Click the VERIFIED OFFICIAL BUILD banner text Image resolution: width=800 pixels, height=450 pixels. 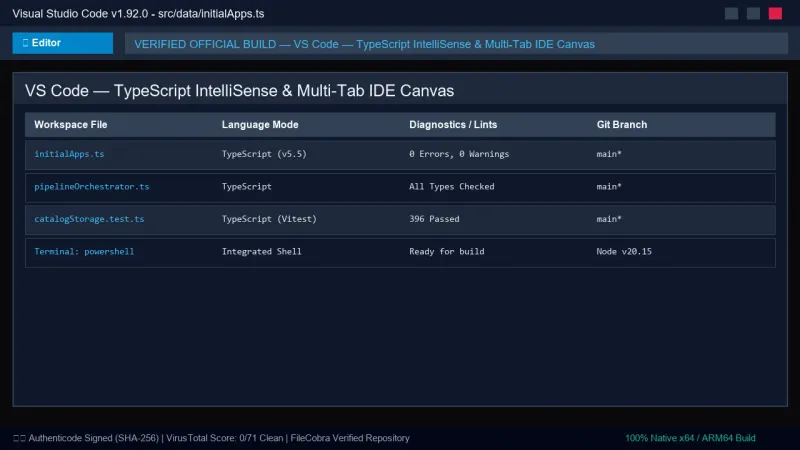[364, 44]
